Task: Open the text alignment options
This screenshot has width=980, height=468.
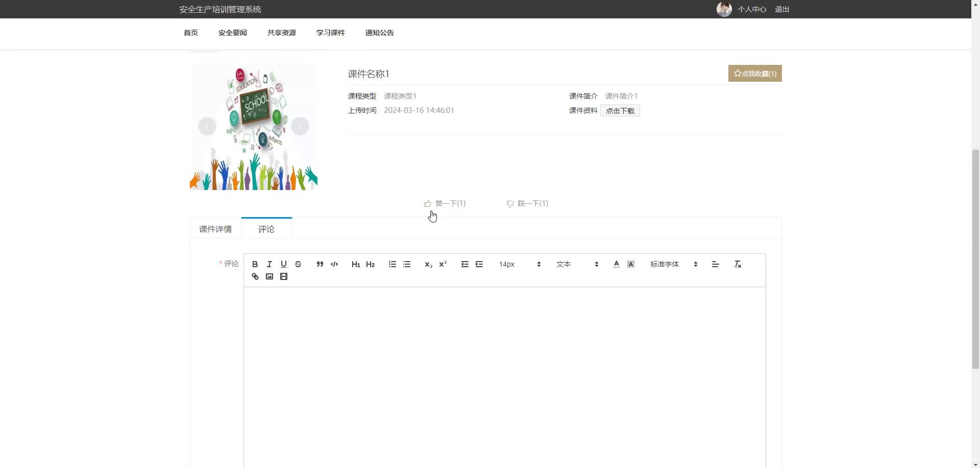Action: [x=715, y=264]
